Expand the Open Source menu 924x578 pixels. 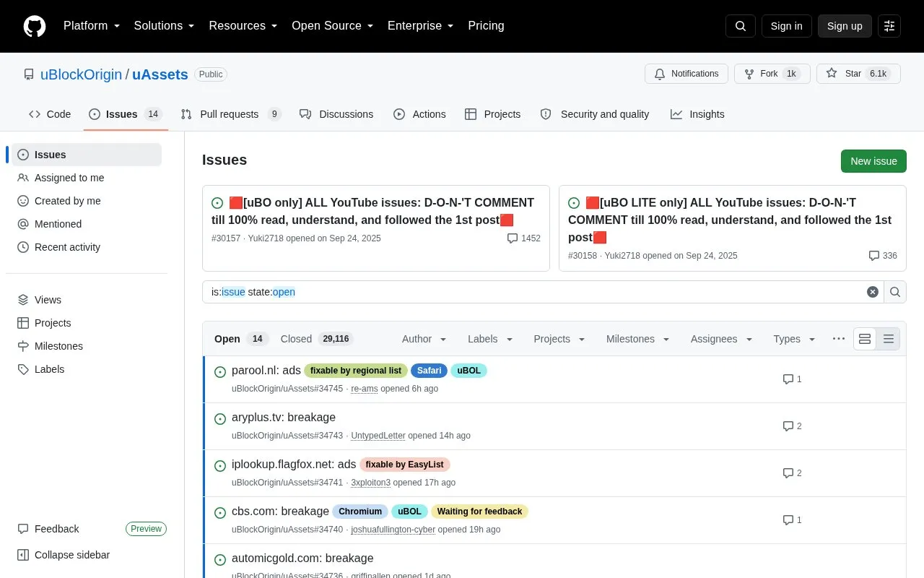click(332, 26)
